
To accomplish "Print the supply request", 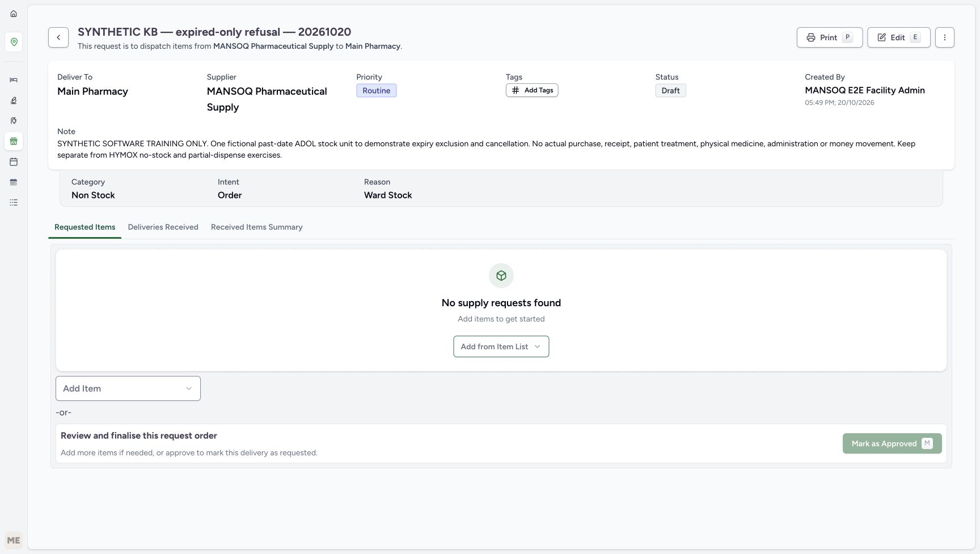I will [x=830, y=37].
